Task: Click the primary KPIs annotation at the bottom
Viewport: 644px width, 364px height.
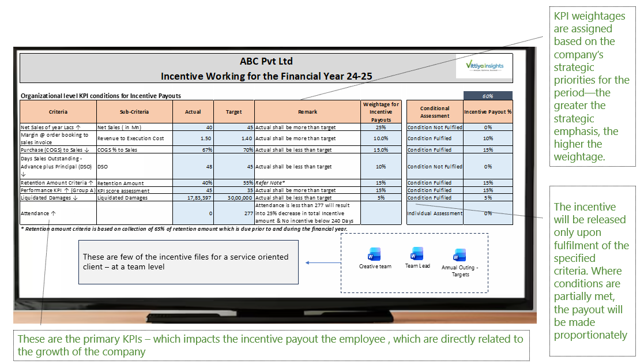Action: pos(271,345)
